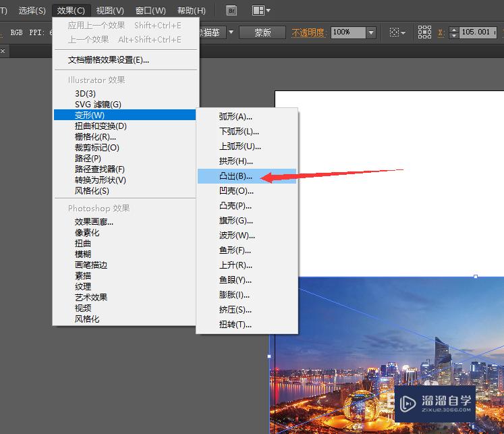Expand the 3D(3) effects submenu

85,94
